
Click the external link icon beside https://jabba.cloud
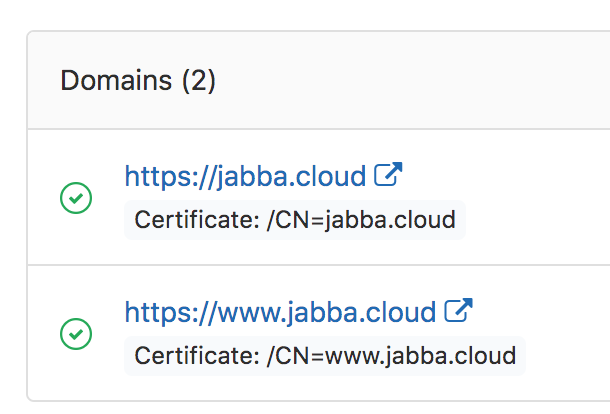[387, 176]
